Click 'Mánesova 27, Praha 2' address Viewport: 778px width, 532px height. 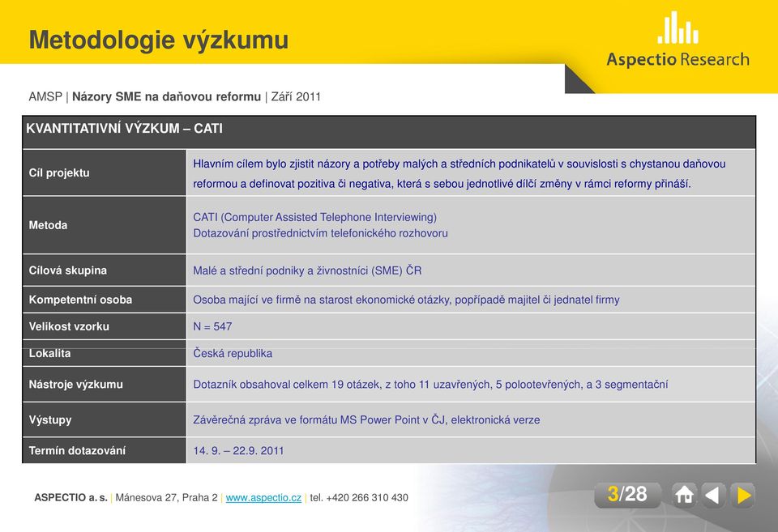point(167,497)
